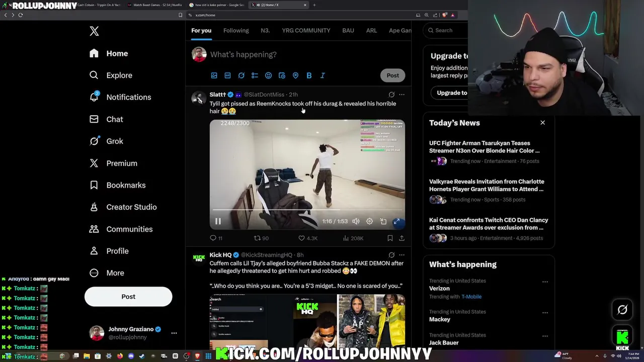Toggle bold formatting in compose toolbar
This screenshot has width=644, height=362.
pyautogui.click(x=309, y=75)
